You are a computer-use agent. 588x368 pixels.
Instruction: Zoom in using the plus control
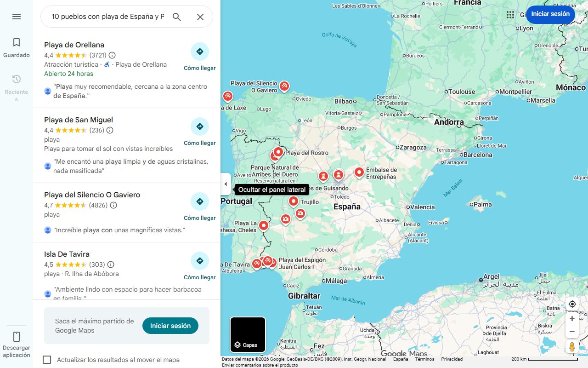coord(572,318)
